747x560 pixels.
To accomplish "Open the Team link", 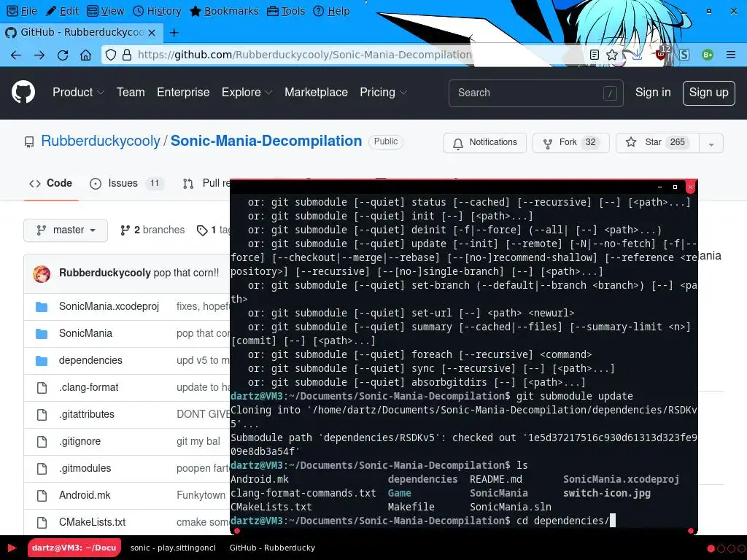I will point(131,93).
